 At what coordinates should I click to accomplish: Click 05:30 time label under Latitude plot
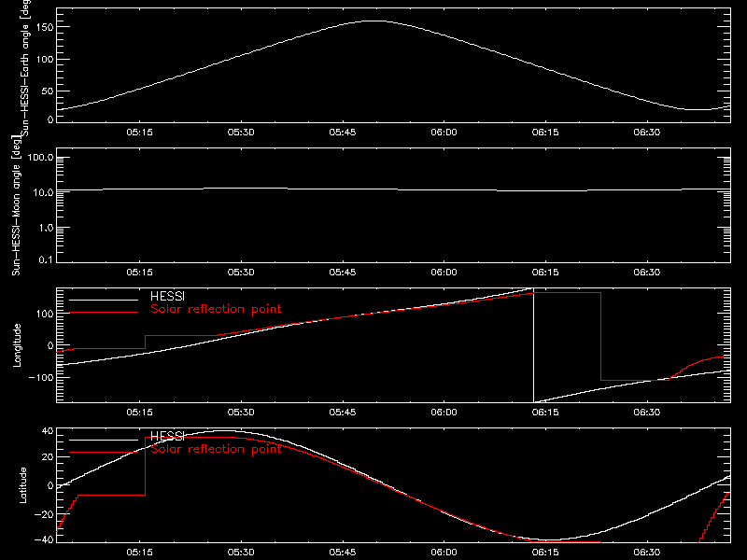[x=241, y=553]
